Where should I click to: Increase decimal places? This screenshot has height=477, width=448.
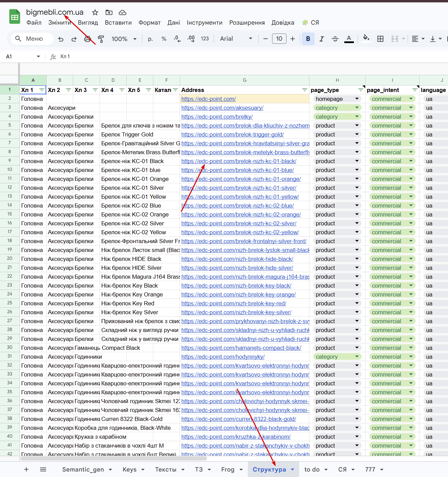click(191, 39)
